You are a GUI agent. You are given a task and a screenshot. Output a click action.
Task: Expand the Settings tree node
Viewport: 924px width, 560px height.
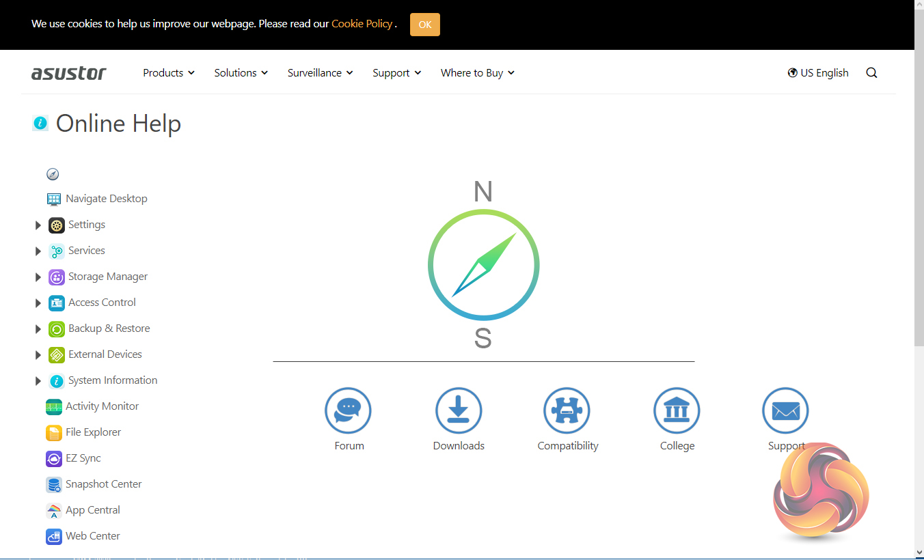38,225
